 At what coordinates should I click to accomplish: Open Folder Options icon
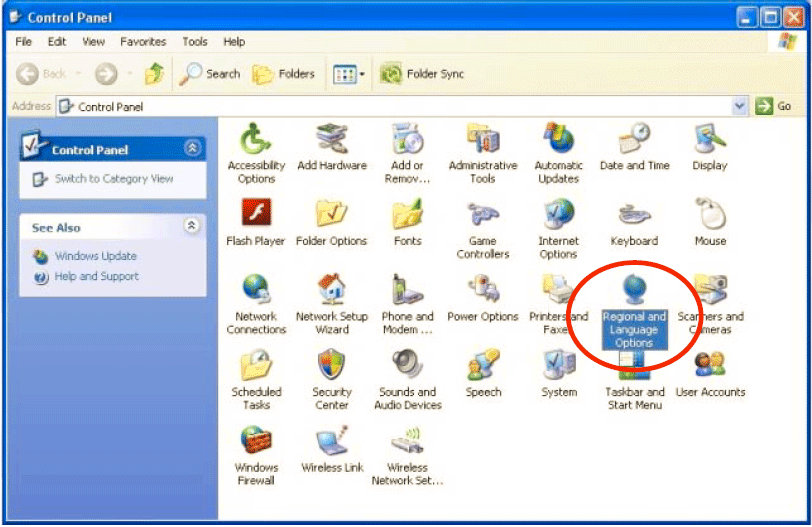[x=331, y=213]
